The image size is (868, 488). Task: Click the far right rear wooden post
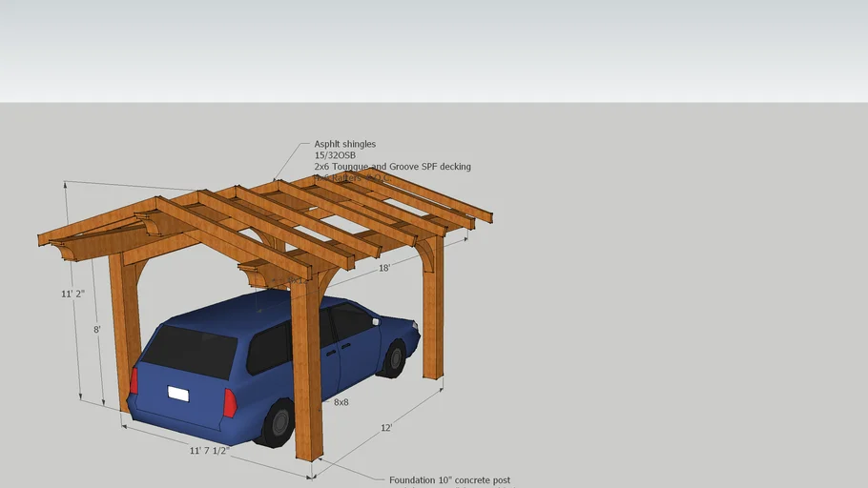click(432, 315)
